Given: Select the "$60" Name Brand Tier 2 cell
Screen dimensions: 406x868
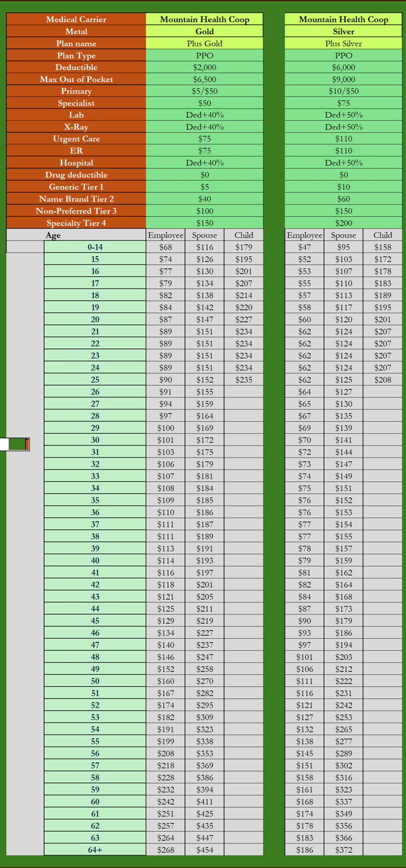Looking at the screenshot, I should click(344, 199).
